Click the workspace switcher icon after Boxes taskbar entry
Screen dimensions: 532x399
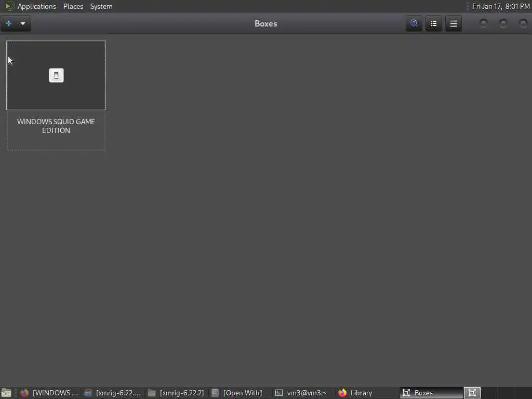click(472, 393)
